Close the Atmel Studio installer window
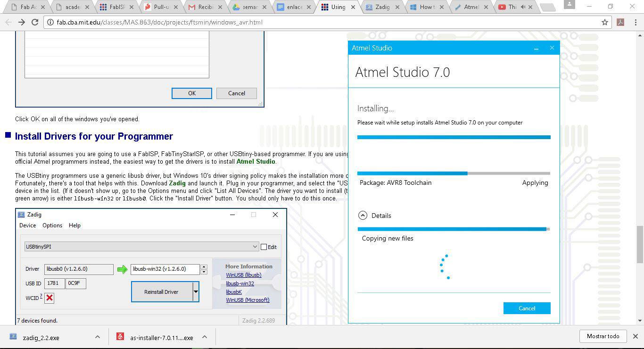 [552, 48]
